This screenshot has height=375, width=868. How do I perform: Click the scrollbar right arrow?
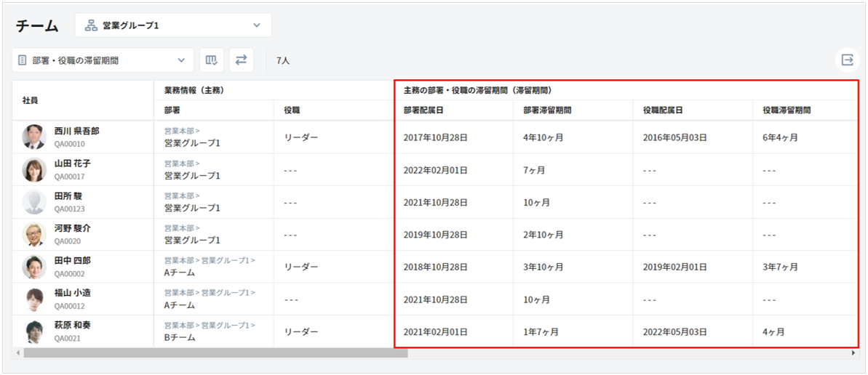tap(853, 352)
